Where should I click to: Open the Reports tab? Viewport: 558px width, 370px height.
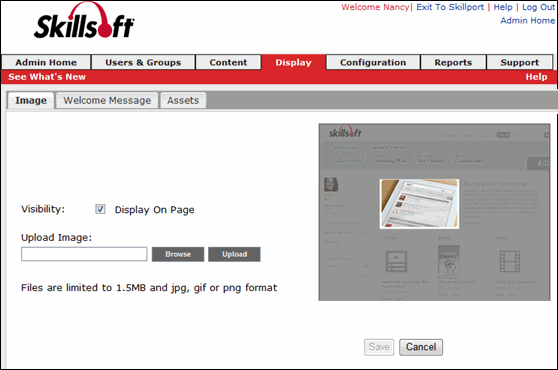pyautogui.click(x=453, y=62)
